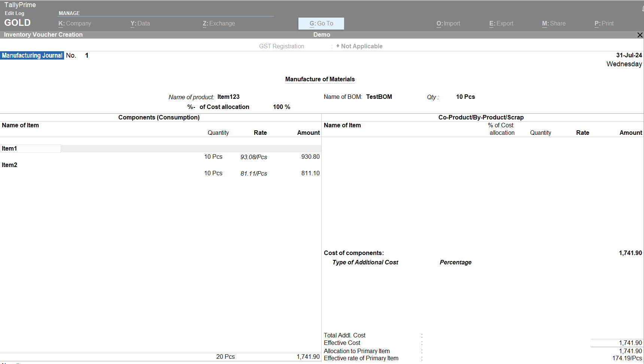This screenshot has height=364, width=644.
Task: Select the Manufacturing Journal voucher type
Action: point(32,55)
